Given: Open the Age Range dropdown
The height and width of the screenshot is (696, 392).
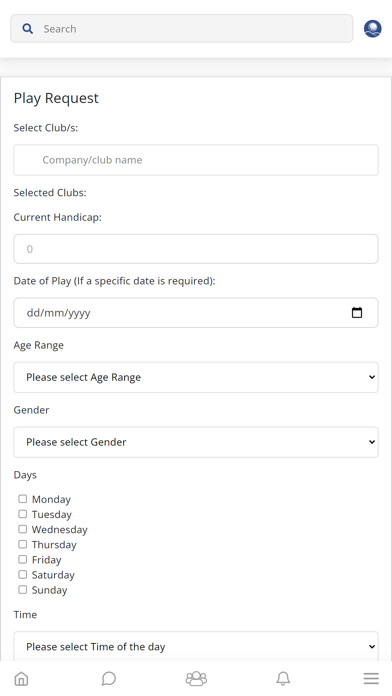Looking at the screenshot, I should click(x=196, y=377).
